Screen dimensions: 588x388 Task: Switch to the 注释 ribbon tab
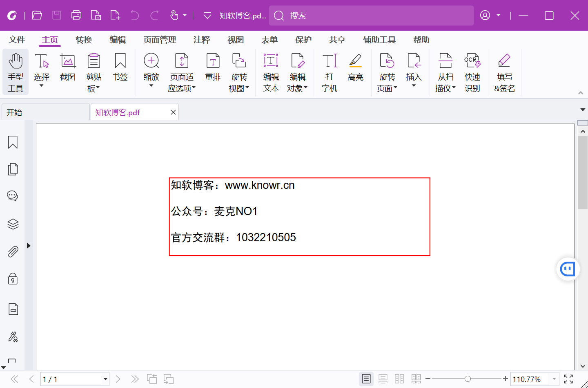click(202, 40)
